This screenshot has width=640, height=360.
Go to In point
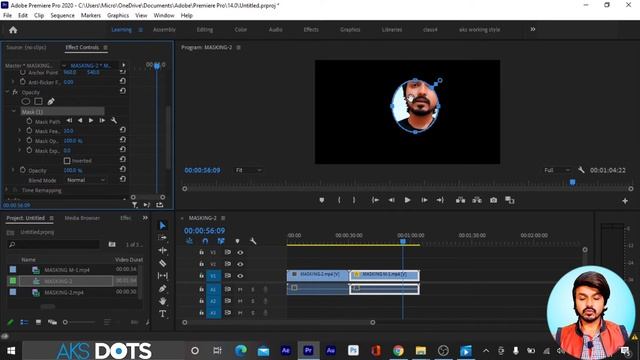pyautogui.click(x=375, y=200)
